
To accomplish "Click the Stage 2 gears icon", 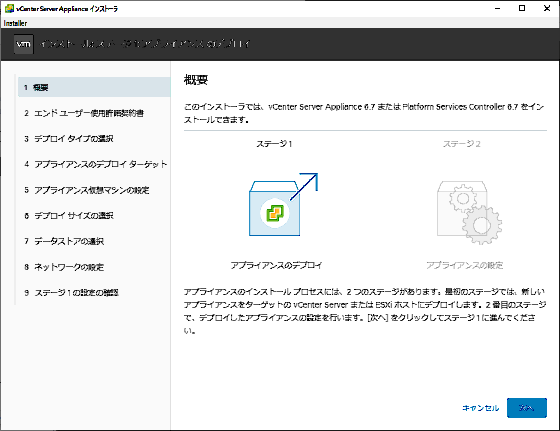I will tap(469, 212).
